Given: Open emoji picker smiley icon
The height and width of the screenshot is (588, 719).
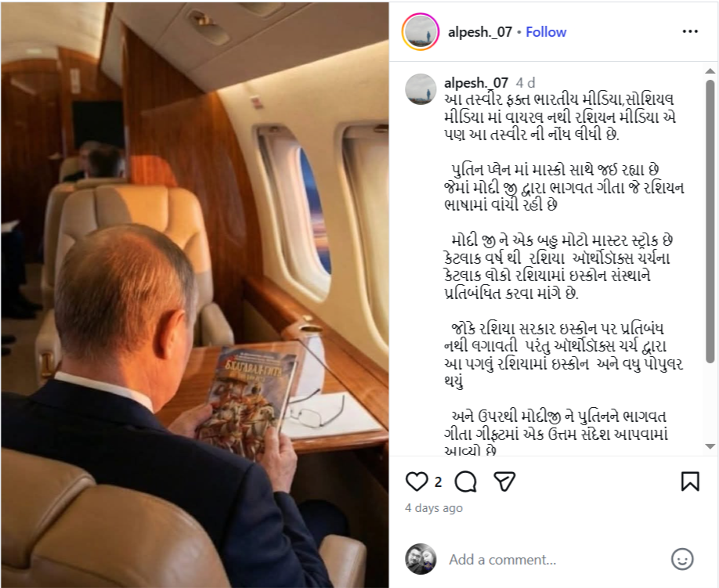Looking at the screenshot, I should point(682,559).
